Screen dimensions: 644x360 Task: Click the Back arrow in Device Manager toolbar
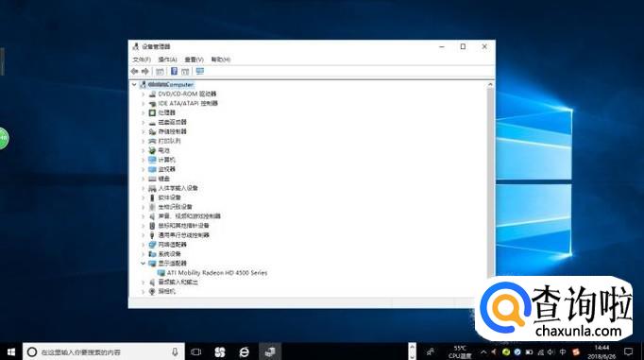tap(134, 72)
